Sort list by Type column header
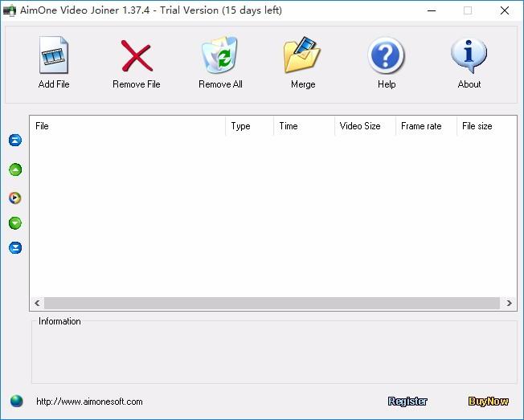Viewport: 524px width, 420px height. click(250, 126)
